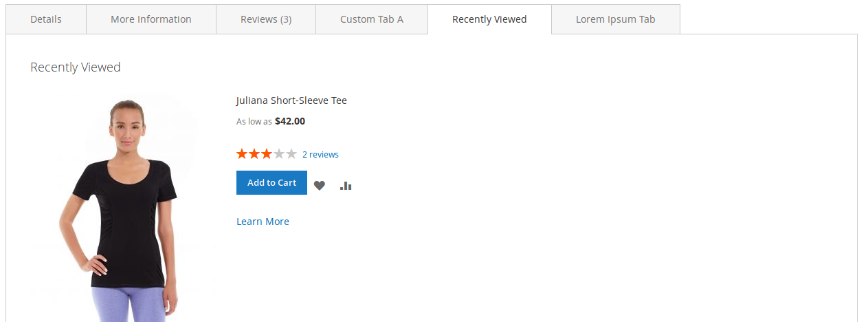Switch to the More Information tab
The image size is (868, 322).
pos(151,19)
